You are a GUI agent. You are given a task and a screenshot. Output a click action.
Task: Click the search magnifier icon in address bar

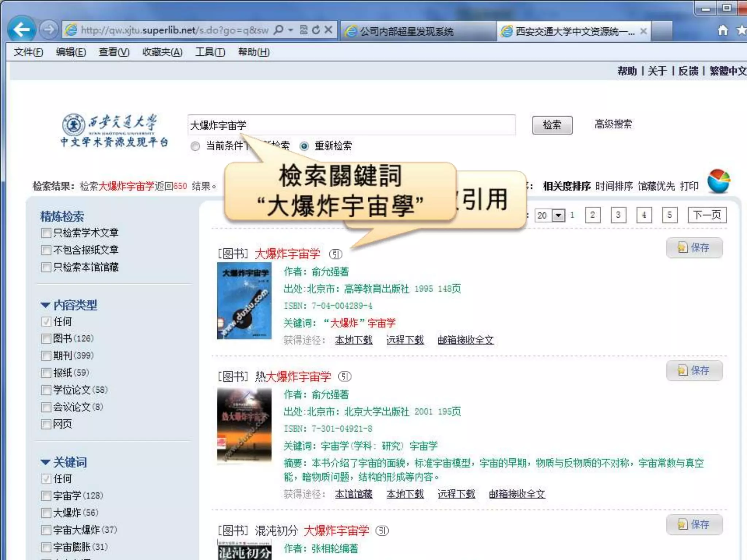click(x=279, y=30)
